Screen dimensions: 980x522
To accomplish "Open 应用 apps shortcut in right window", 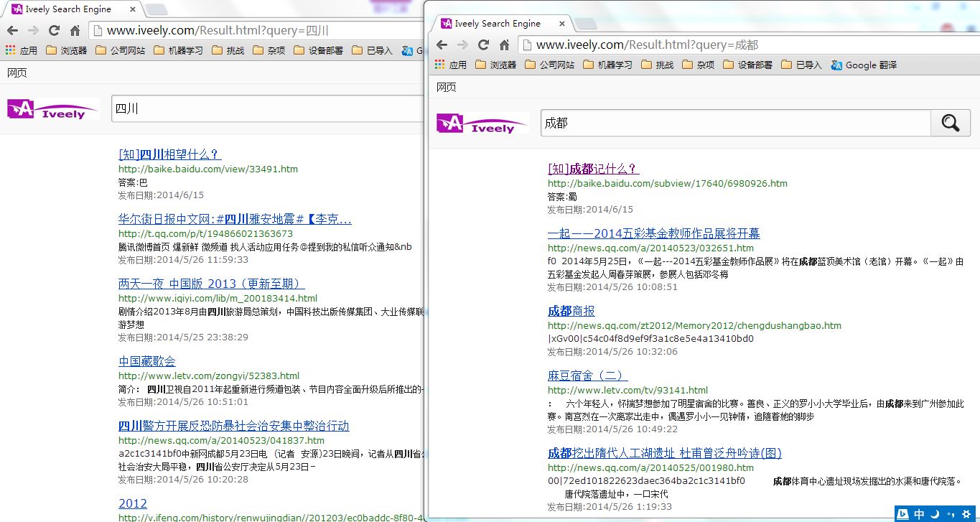I will [x=451, y=65].
